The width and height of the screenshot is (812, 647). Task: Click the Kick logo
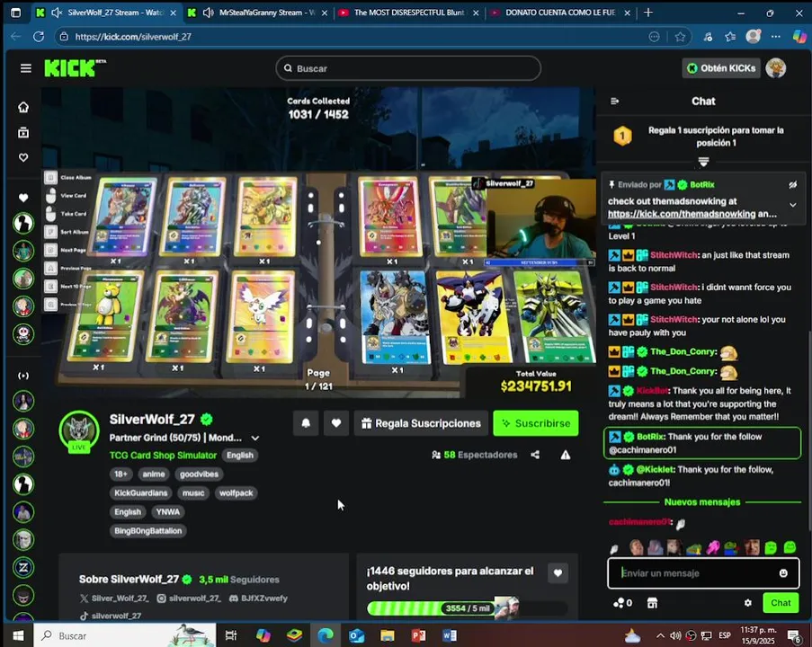(74, 67)
